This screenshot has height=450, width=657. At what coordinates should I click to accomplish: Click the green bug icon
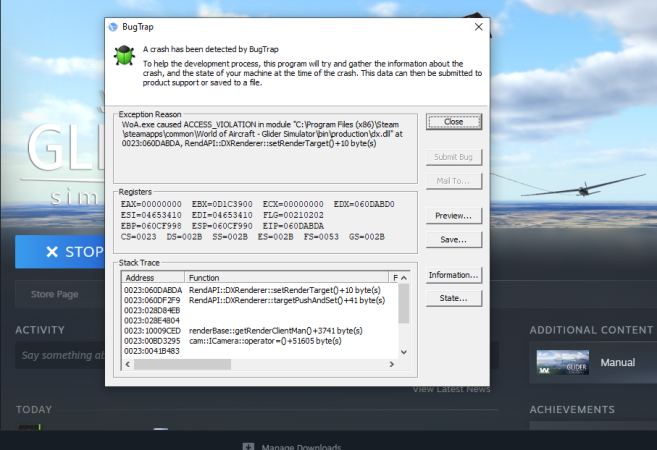tap(124, 55)
